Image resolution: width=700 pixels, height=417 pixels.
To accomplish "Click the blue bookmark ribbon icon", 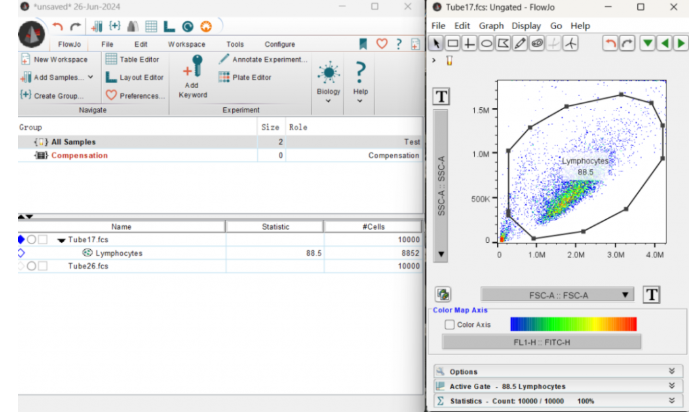I will pos(363,44).
